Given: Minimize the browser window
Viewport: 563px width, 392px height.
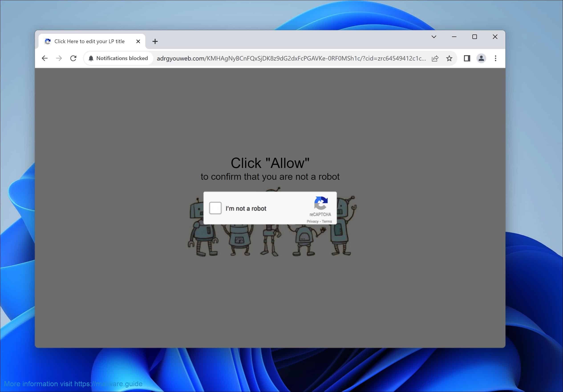Looking at the screenshot, I should [x=454, y=37].
